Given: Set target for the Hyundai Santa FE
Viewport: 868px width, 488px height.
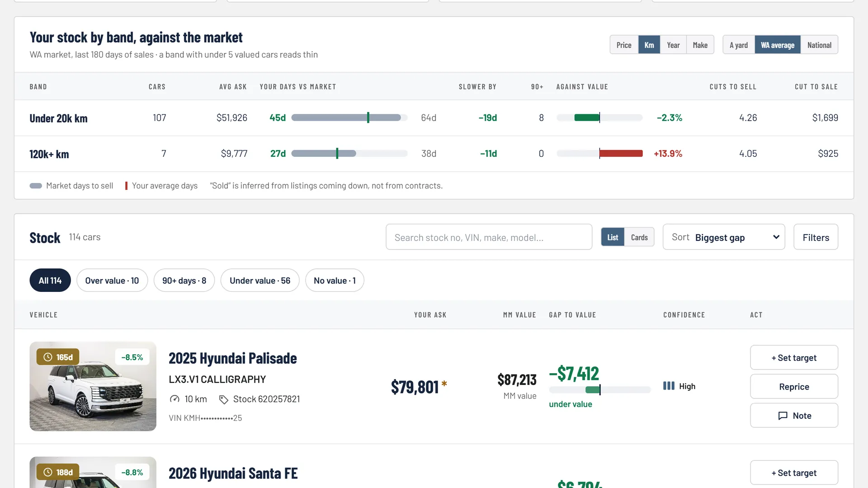Looking at the screenshot, I should [x=794, y=473].
